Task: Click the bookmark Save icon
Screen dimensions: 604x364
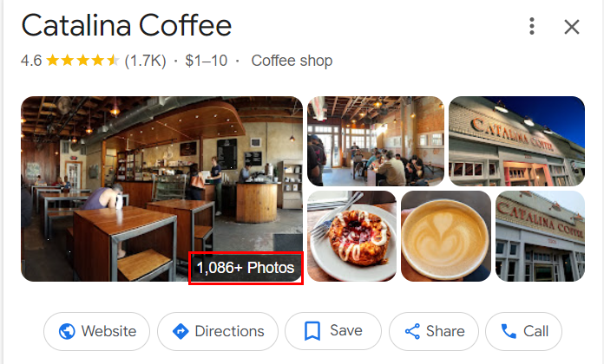Action: [312, 331]
